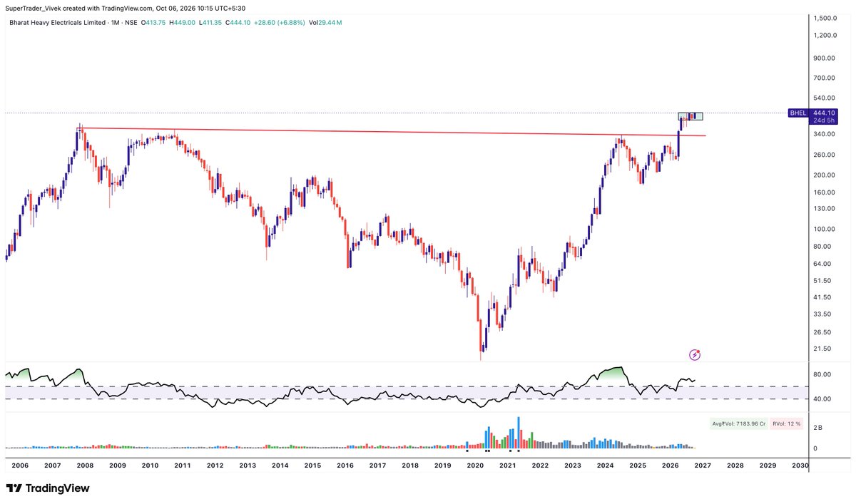
Task: Click the 41.50 price axis label
Action: point(822,297)
